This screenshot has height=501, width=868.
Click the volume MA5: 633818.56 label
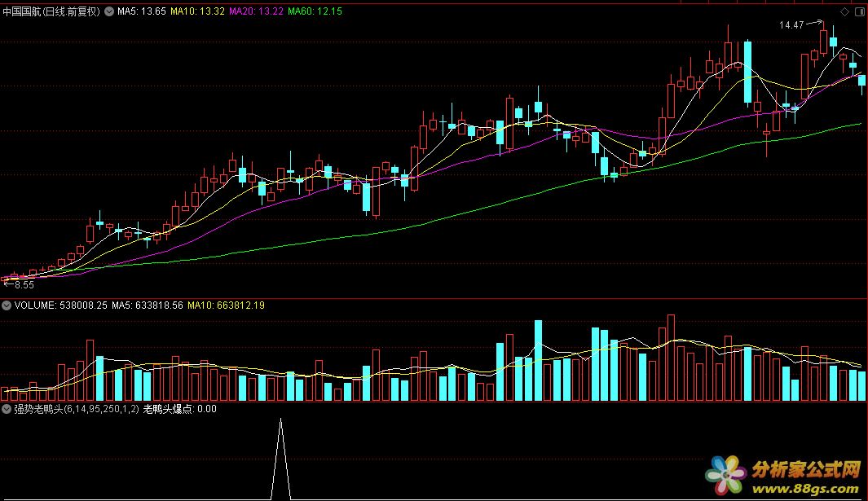pos(148,305)
